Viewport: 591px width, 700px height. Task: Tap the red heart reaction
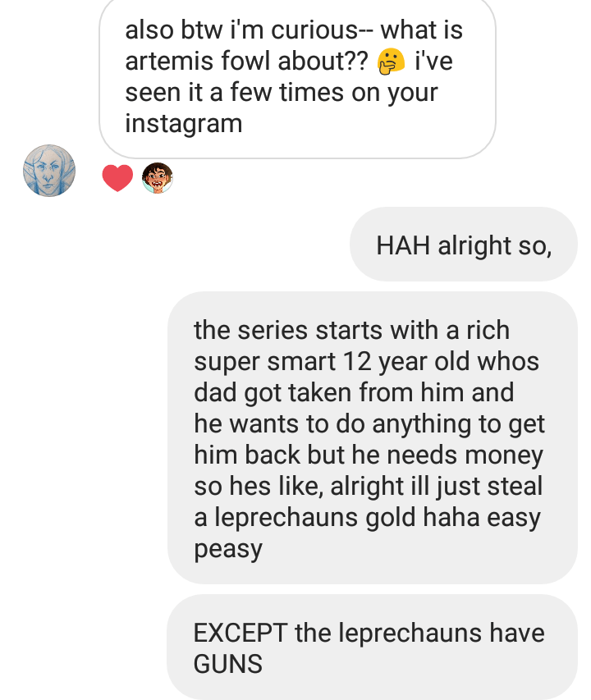tap(117, 178)
